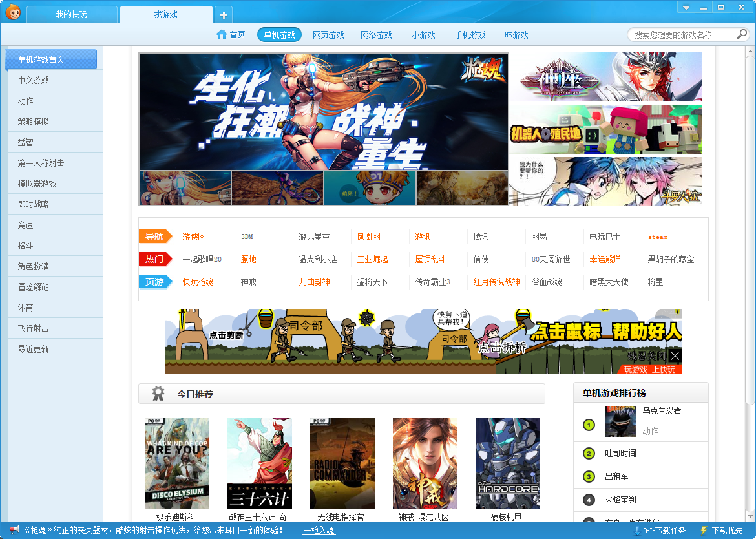Click the rank 1 green circle icon
This screenshot has height=539, width=756.
coord(589,425)
